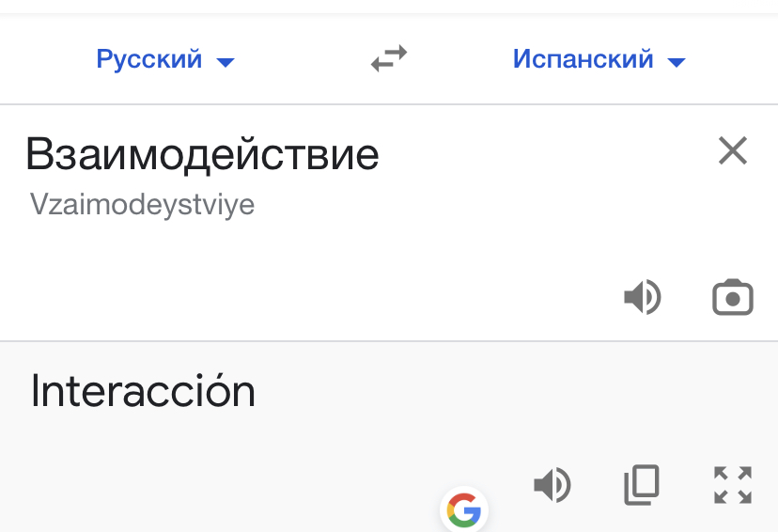Tap the translated word Interacción
The height and width of the screenshot is (532, 778).
coord(143,391)
